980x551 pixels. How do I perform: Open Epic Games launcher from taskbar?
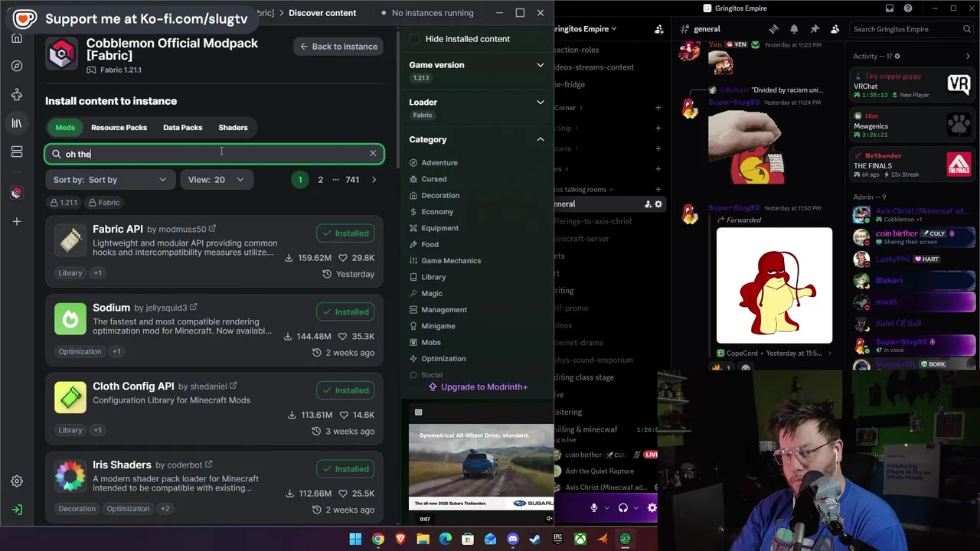coord(558,539)
